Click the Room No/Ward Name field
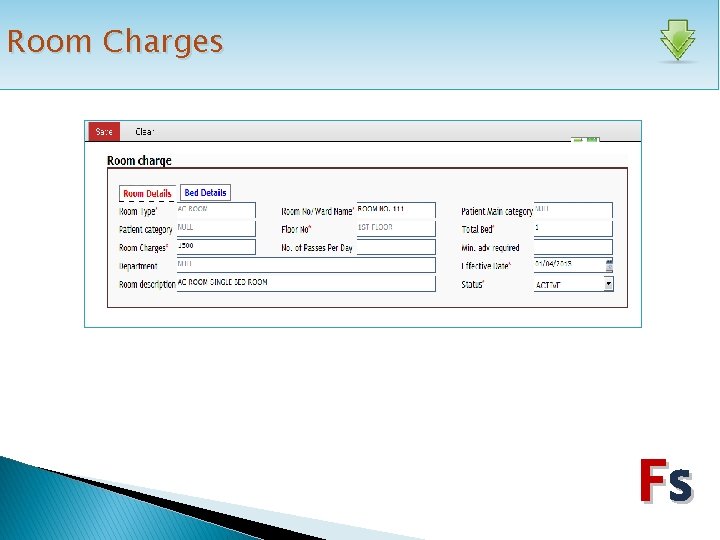The height and width of the screenshot is (540, 720). click(396, 210)
